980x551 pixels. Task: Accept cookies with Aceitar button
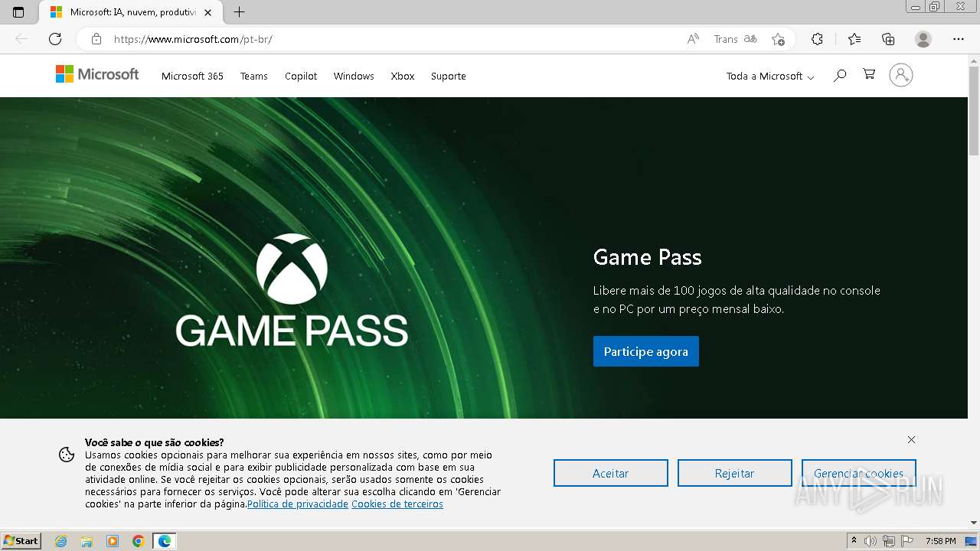611,473
